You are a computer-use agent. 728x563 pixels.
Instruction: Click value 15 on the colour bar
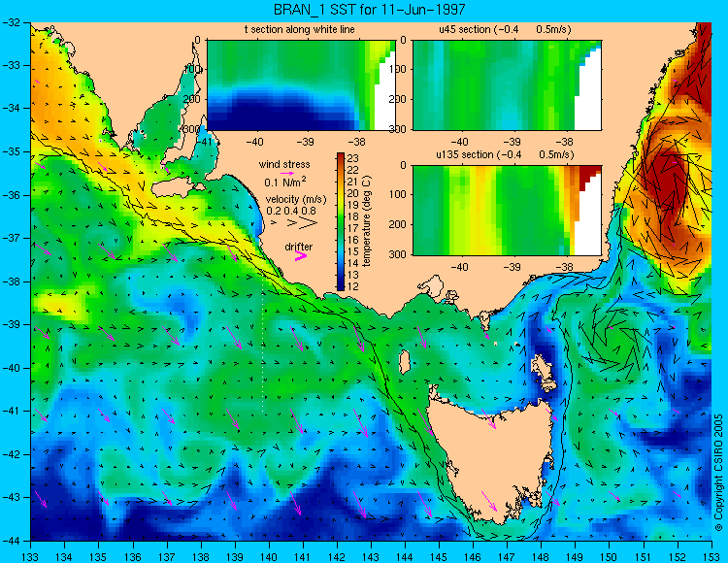(353, 251)
